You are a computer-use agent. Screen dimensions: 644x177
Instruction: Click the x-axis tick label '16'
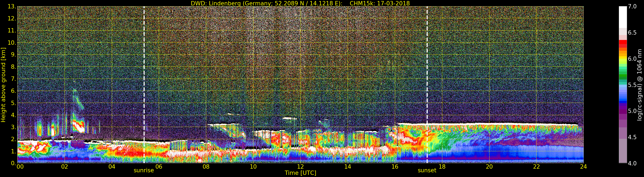point(395,166)
